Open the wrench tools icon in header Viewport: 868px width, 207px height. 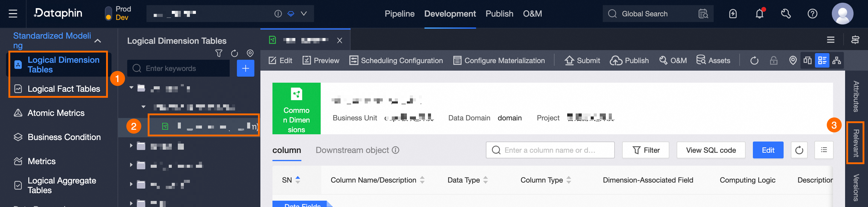tap(786, 14)
